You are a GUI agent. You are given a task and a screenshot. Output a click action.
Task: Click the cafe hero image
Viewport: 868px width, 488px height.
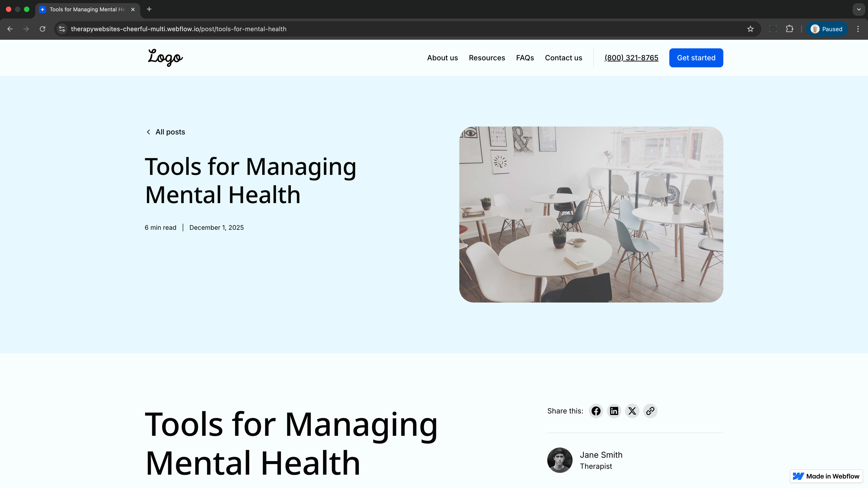click(x=591, y=215)
